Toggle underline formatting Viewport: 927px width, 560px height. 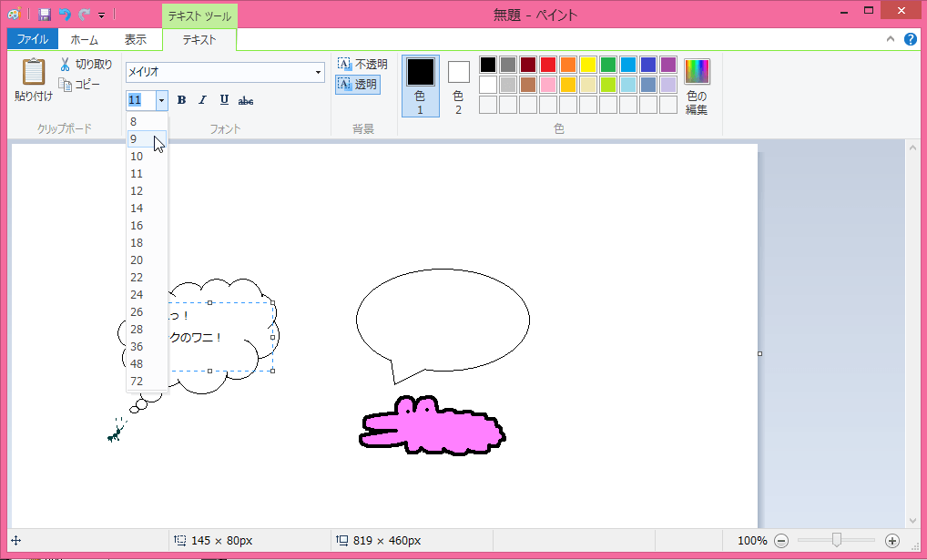point(224,100)
